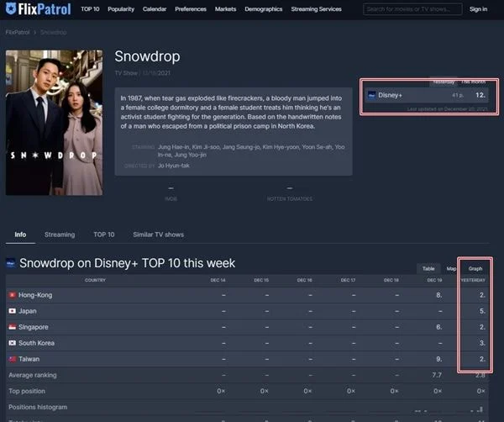
Task: Click the Top position row label
Action: point(27,391)
